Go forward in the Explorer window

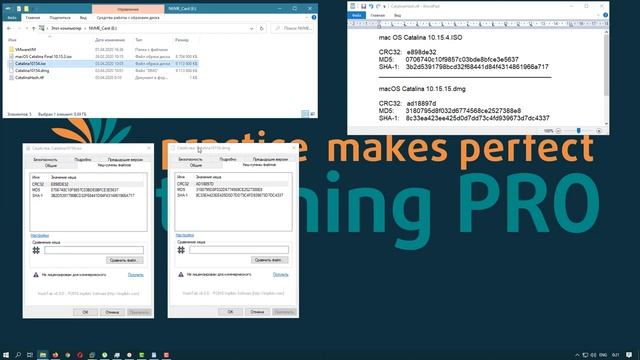[x=19, y=28]
